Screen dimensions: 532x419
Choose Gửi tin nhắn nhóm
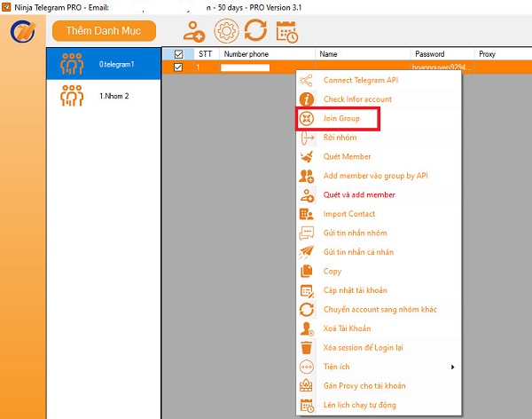379,233
